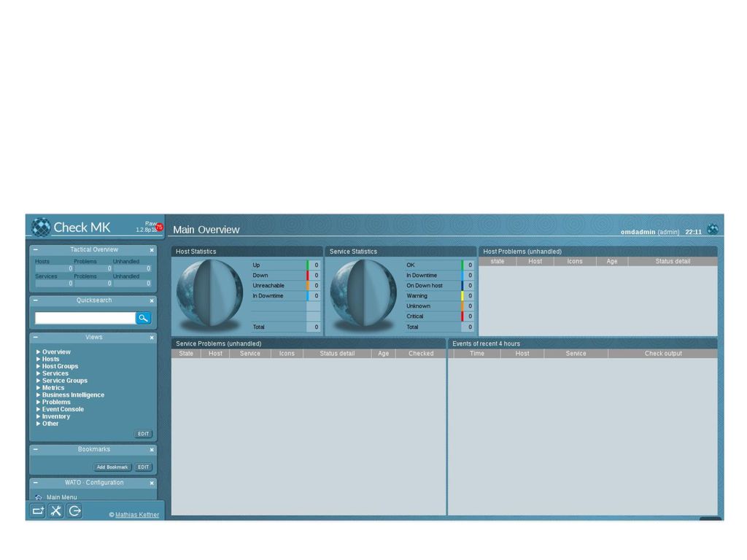Screen dimensions: 747x560
Task: Close the WATO Configuration snapin
Action: (x=152, y=483)
